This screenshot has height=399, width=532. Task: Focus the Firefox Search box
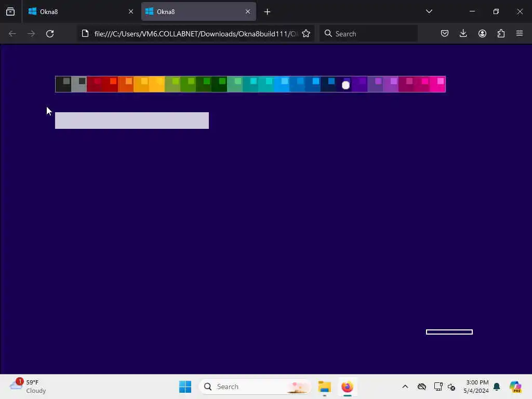(x=368, y=34)
